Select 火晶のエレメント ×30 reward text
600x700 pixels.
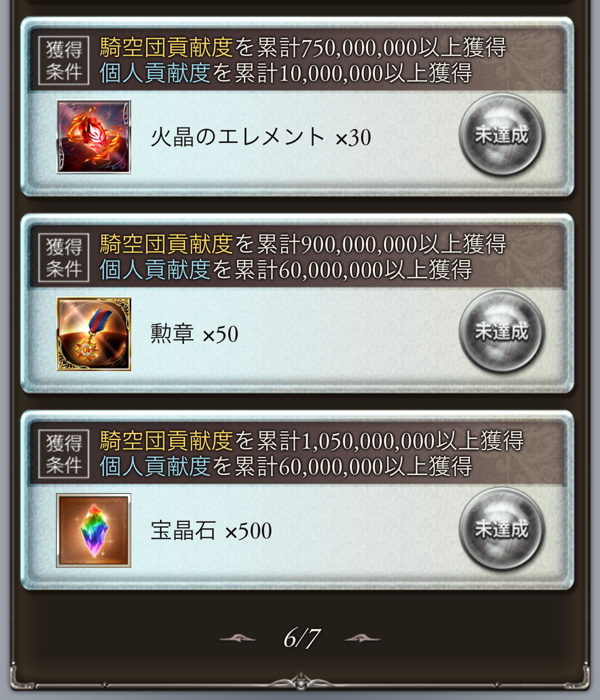point(261,137)
